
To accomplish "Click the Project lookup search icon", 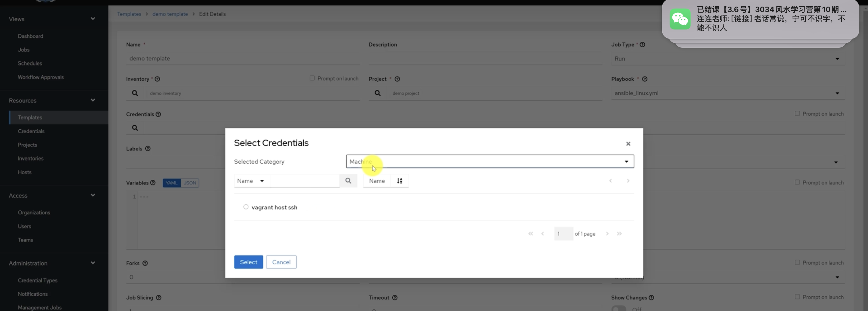I will click(377, 93).
